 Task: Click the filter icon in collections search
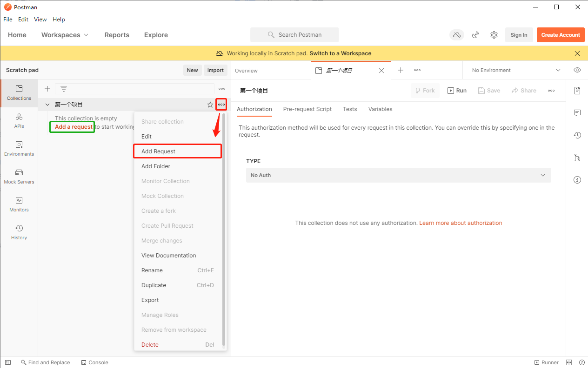64,89
